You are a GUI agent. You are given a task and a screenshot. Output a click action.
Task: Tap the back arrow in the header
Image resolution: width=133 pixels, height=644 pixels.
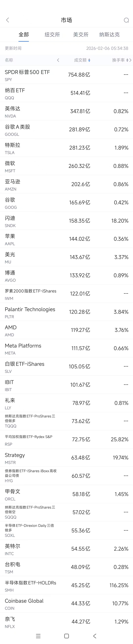coord(8,20)
